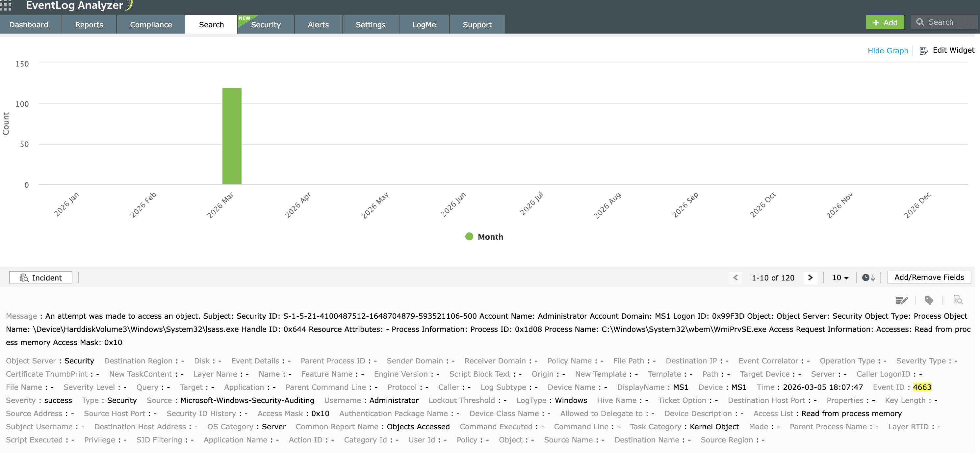Viewport: 980px width, 453px height.
Task: Click the magnifier icon in search box
Action: pyautogui.click(x=920, y=22)
